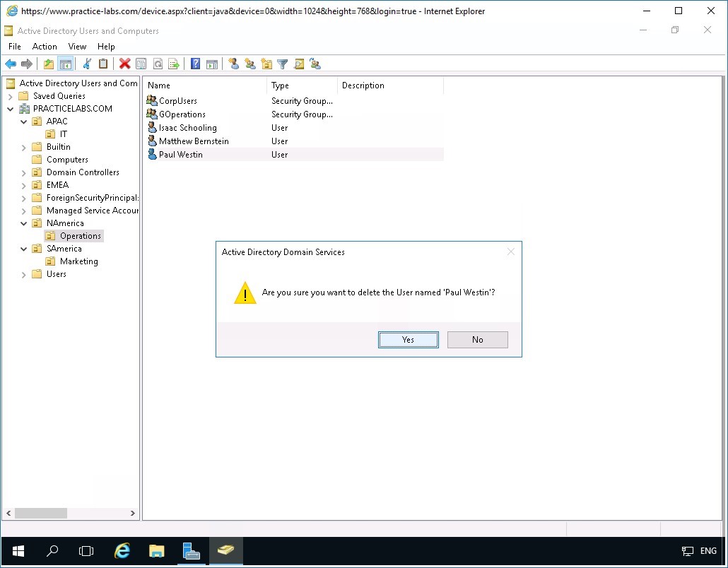The height and width of the screenshot is (568, 728).
Task: Expand the Domain Controllers node
Action: point(24,172)
